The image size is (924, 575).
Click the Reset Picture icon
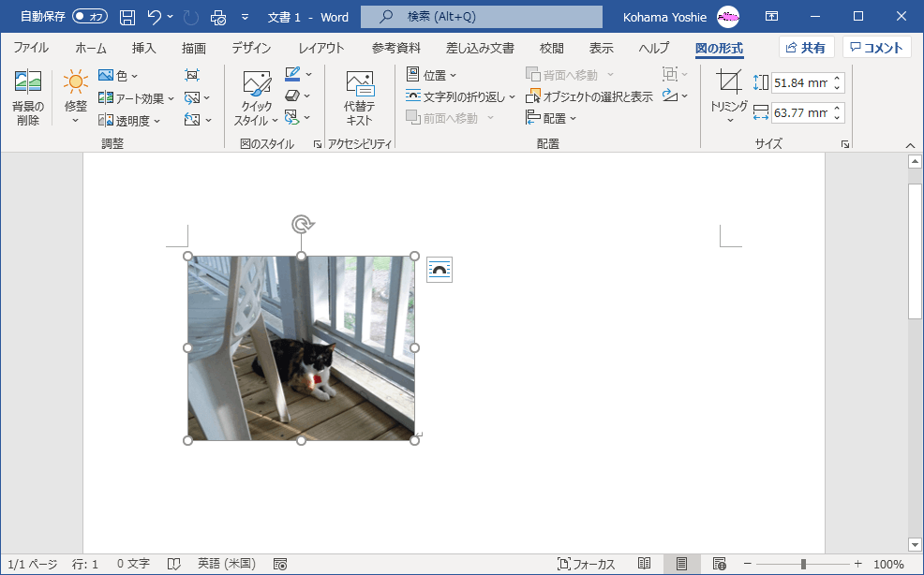click(x=192, y=120)
